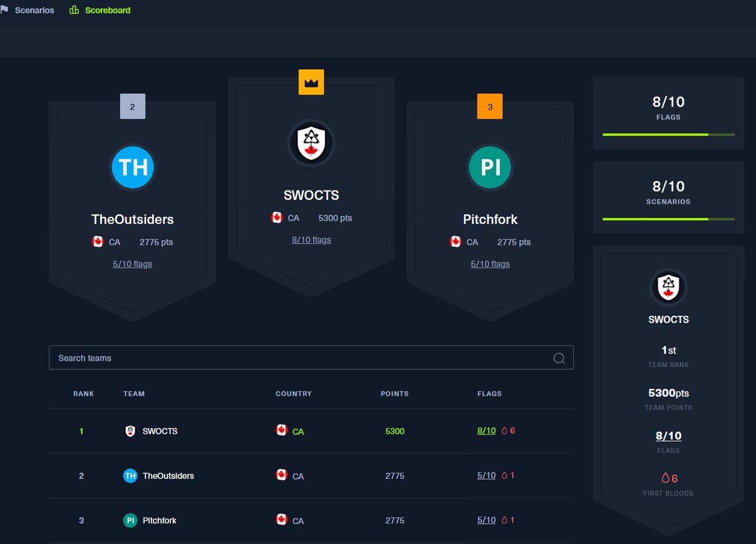
Task: Click the Scenarios flag icon
Action: tap(4, 10)
